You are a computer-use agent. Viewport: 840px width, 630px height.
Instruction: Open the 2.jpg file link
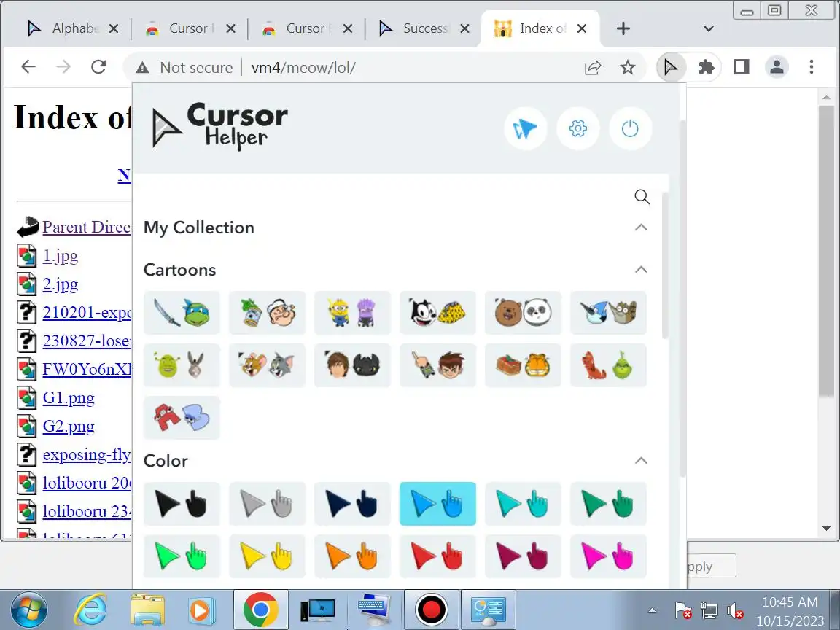coord(60,284)
